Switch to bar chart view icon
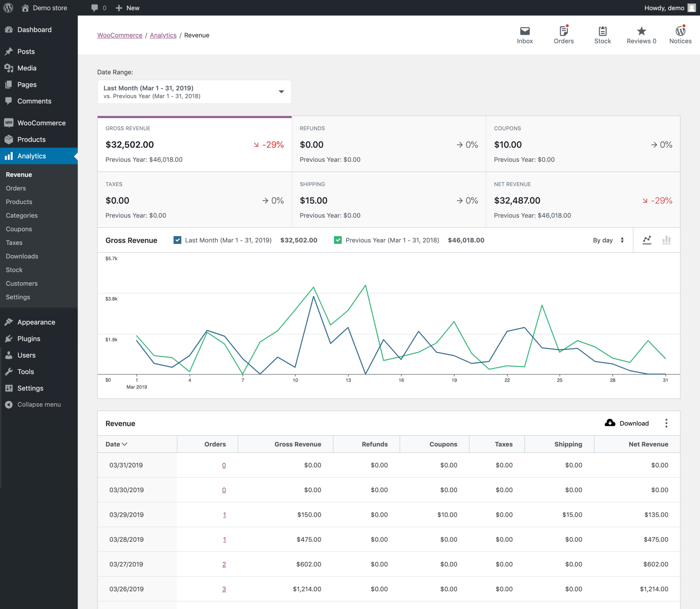 [667, 240]
